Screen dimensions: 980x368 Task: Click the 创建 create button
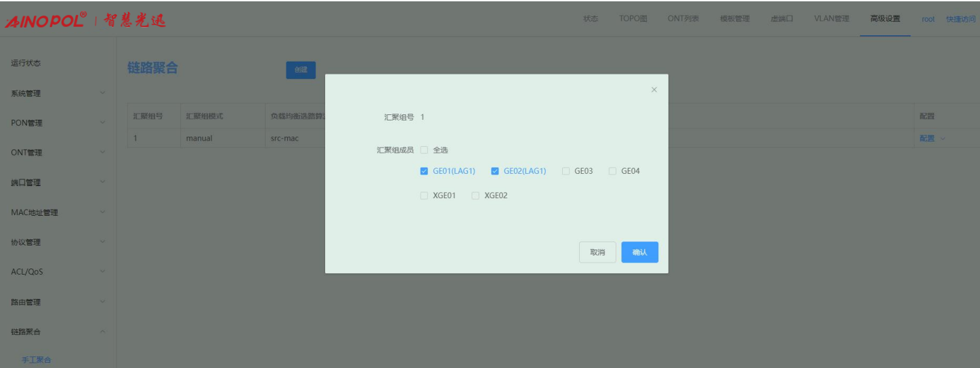pos(301,70)
